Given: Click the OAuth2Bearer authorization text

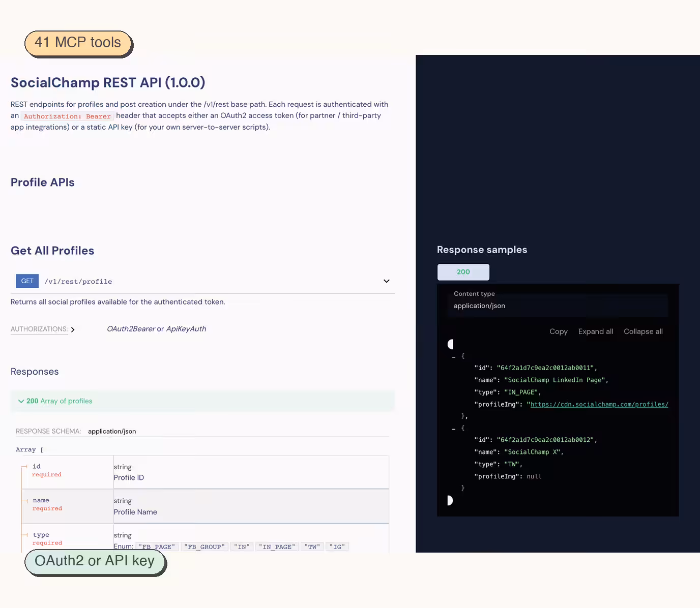Looking at the screenshot, I should (131, 329).
